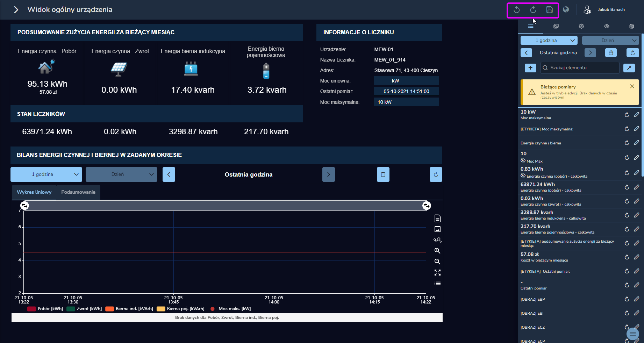The width and height of the screenshot is (644, 343).
Task: Switch to the elements list panel tab
Action: [x=531, y=26]
